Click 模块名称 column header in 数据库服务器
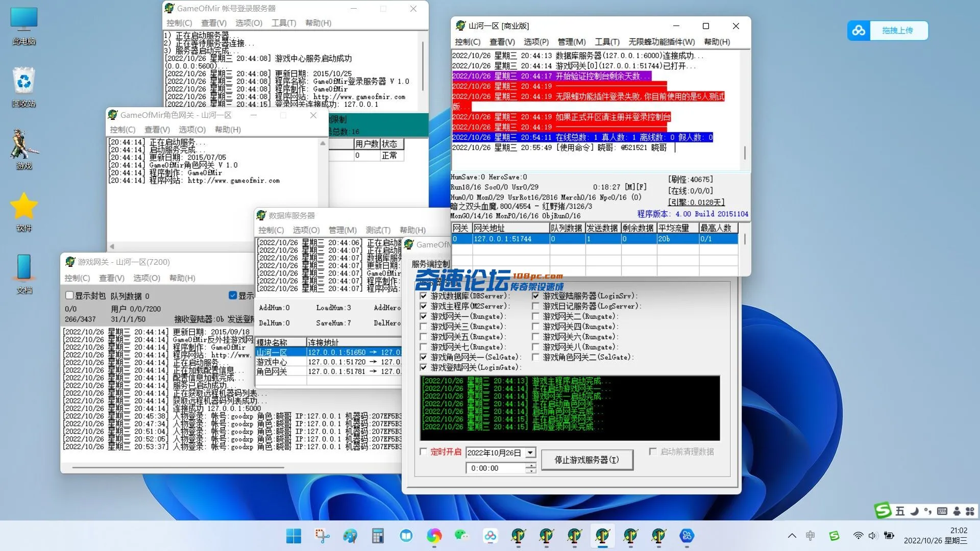The width and height of the screenshot is (980, 551). 280,342
